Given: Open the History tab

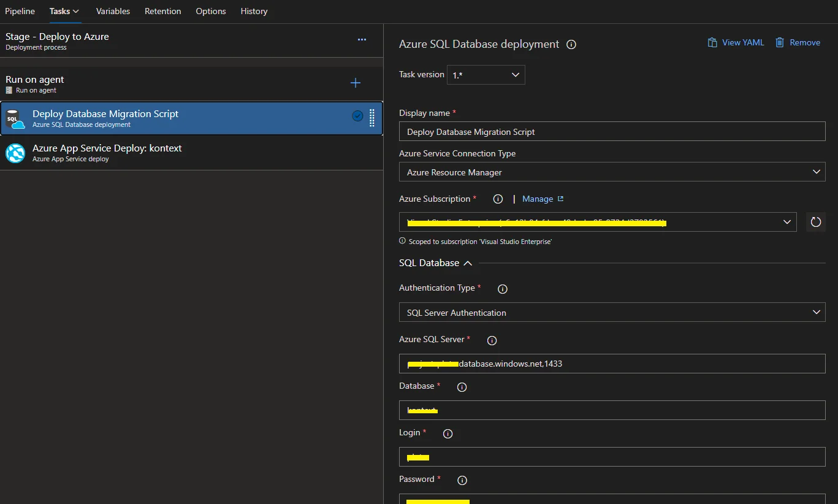Looking at the screenshot, I should click(254, 11).
